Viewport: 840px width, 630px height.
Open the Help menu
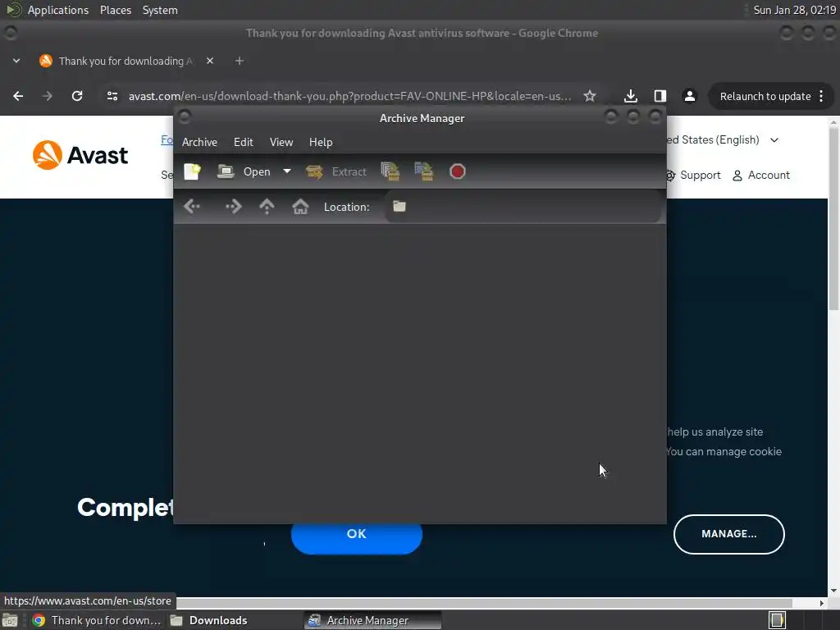pos(321,142)
